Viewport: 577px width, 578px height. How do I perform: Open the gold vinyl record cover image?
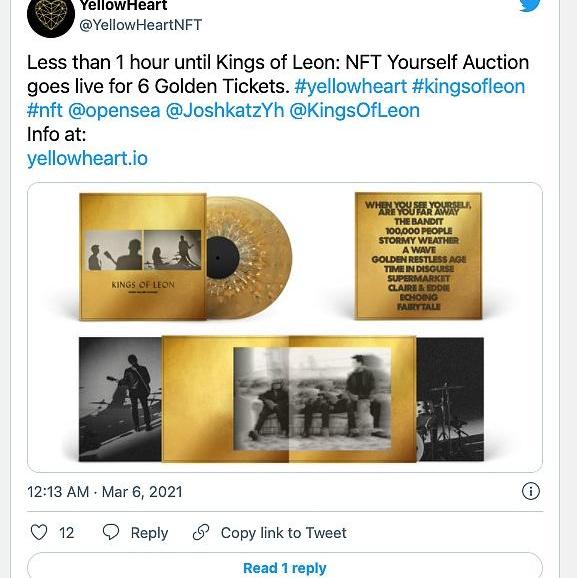186,257
